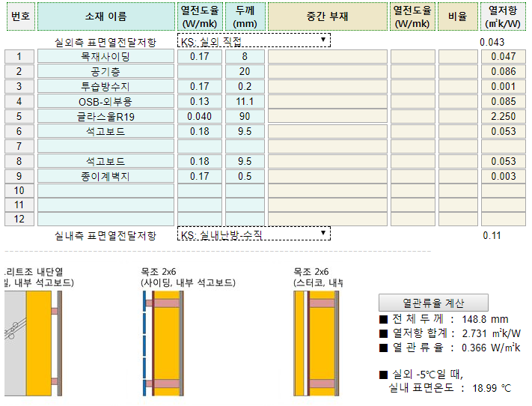
Task: Open the 실외측 표면열전달저항 dropdown
Action: point(254,41)
